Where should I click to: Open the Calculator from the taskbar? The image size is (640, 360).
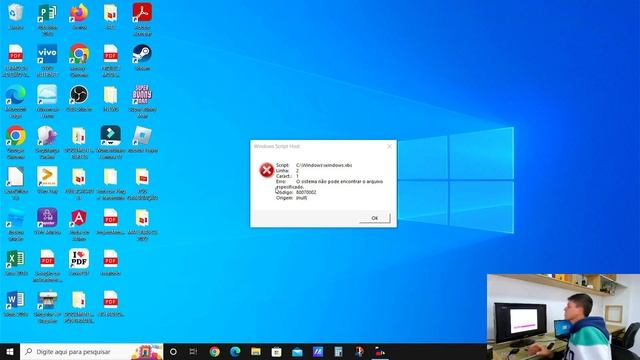tap(338, 351)
